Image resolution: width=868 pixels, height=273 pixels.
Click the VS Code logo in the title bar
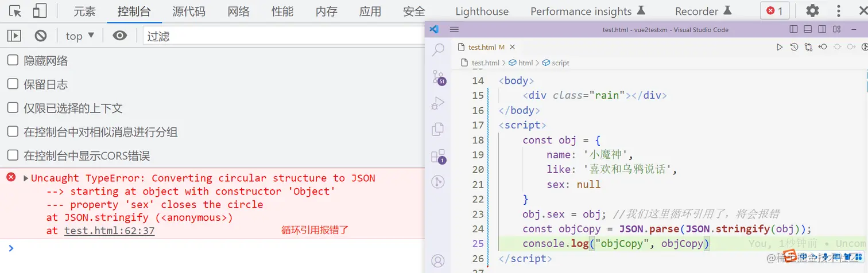click(434, 29)
